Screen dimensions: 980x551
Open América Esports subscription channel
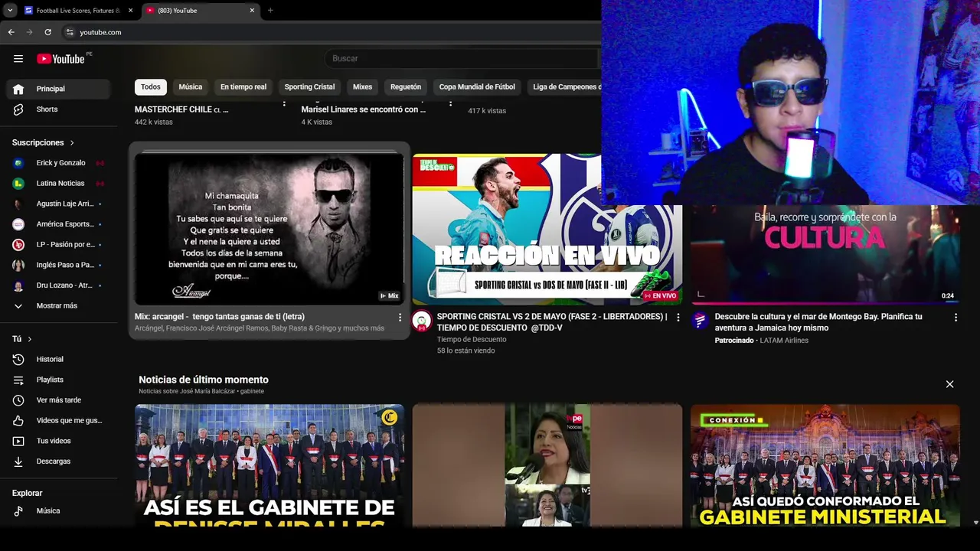pyautogui.click(x=59, y=224)
